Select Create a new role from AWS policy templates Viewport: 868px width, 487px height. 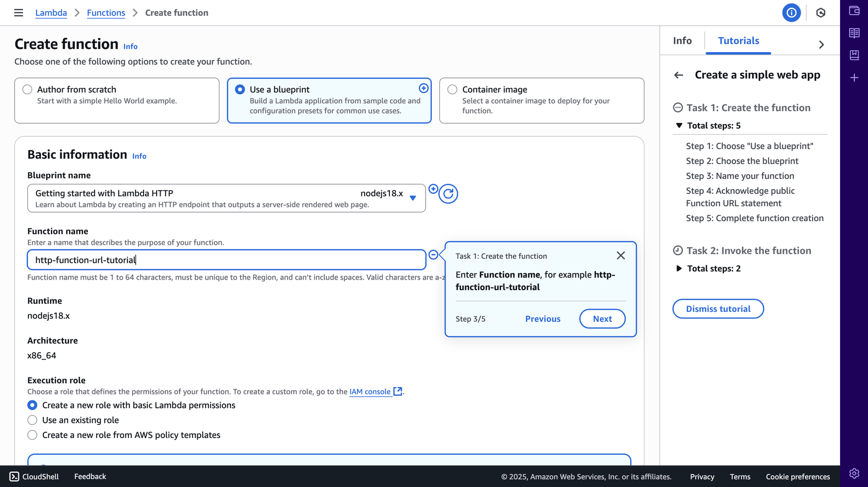[33, 435]
